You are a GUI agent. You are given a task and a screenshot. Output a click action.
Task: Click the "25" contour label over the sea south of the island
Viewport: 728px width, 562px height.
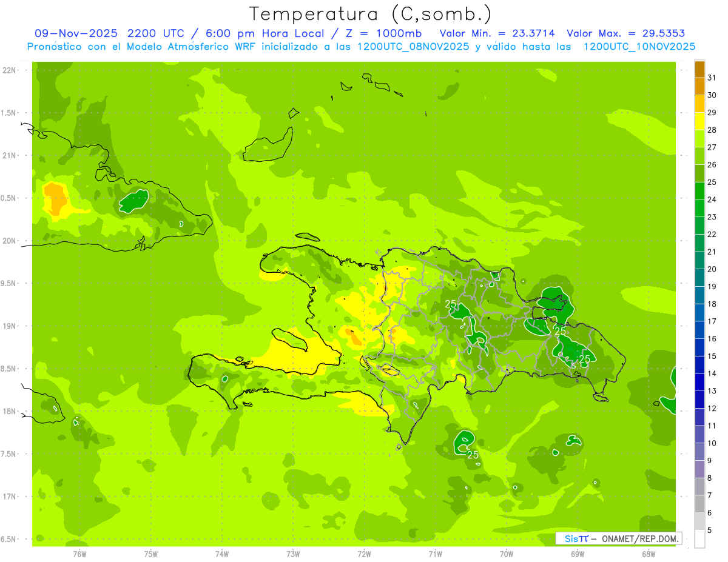[x=473, y=455]
